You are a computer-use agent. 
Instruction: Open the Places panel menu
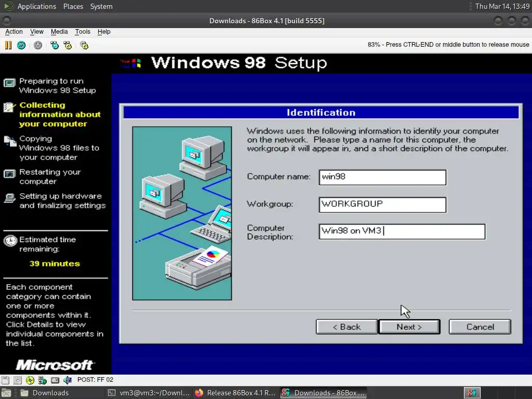pyautogui.click(x=73, y=6)
